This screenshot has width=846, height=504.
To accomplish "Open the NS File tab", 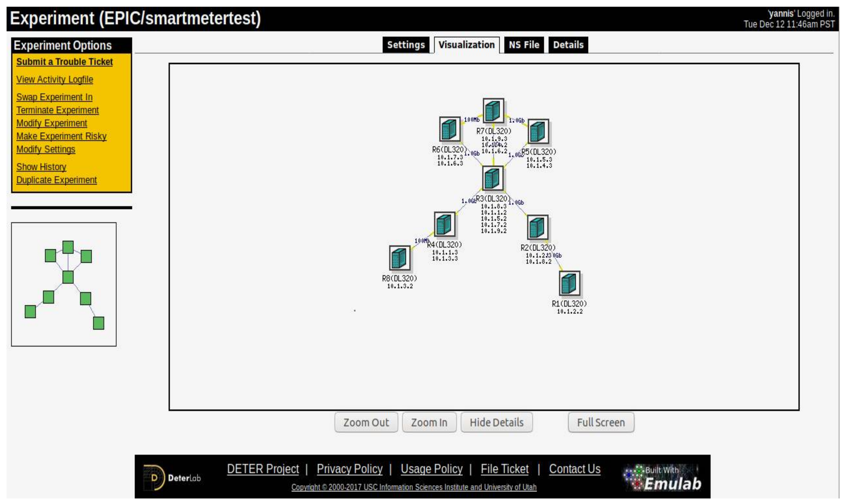I will coord(524,45).
